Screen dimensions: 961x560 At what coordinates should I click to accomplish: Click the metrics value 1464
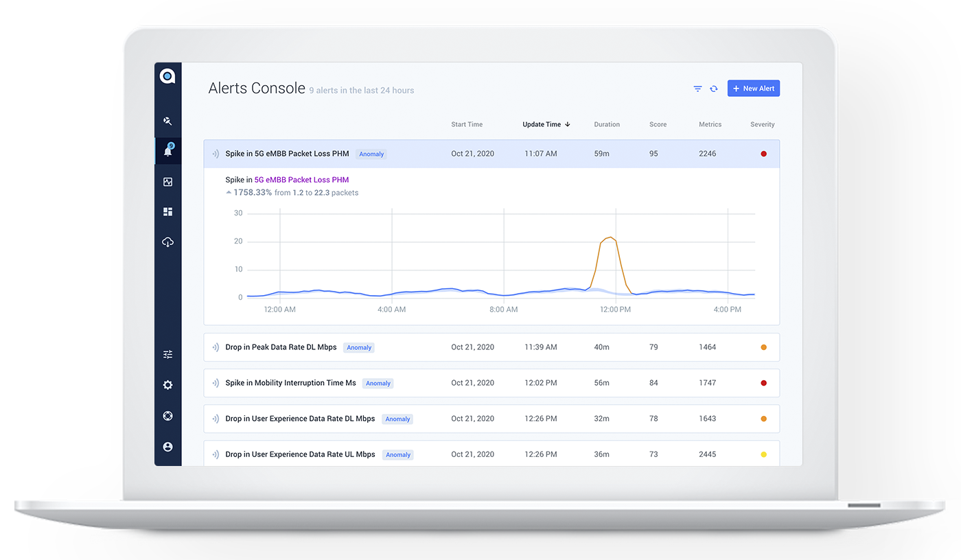[708, 347]
